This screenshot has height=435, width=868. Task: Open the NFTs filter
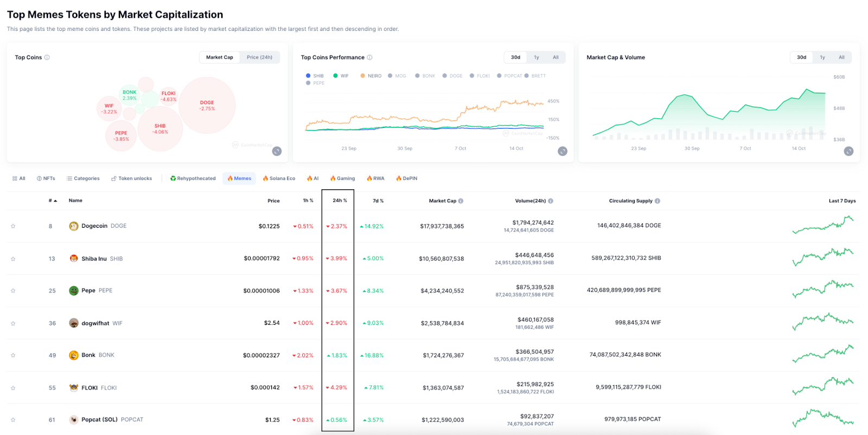(46, 178)
